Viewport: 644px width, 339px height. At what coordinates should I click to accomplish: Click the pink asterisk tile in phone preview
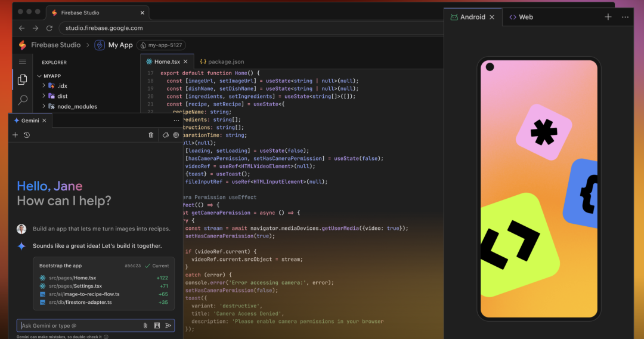click(x=544, y=132)
